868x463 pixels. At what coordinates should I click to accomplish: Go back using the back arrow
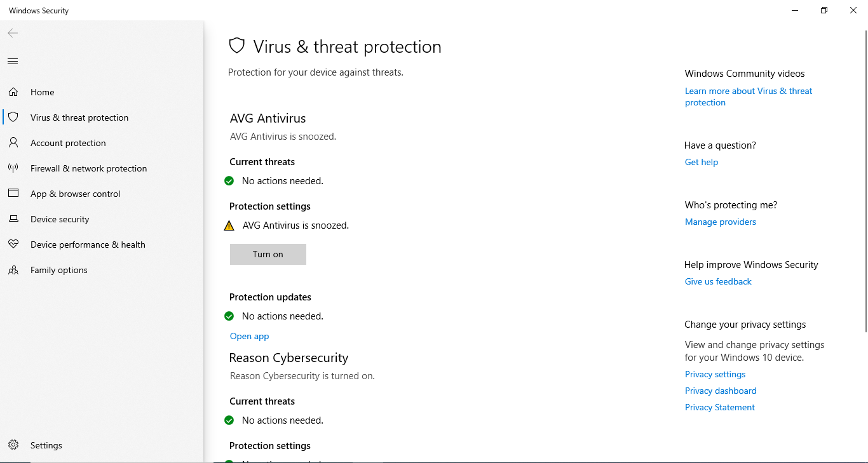point(13,33)
